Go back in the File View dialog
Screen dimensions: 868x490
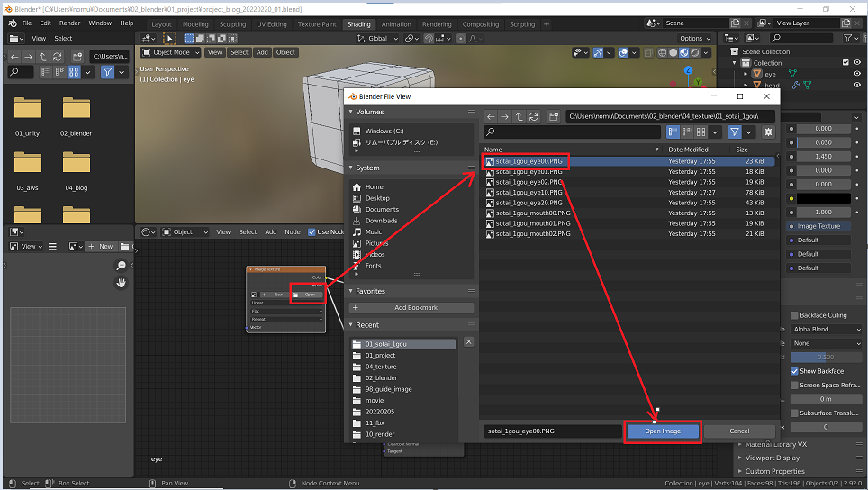pyautogui.click(x=491, y=116)
